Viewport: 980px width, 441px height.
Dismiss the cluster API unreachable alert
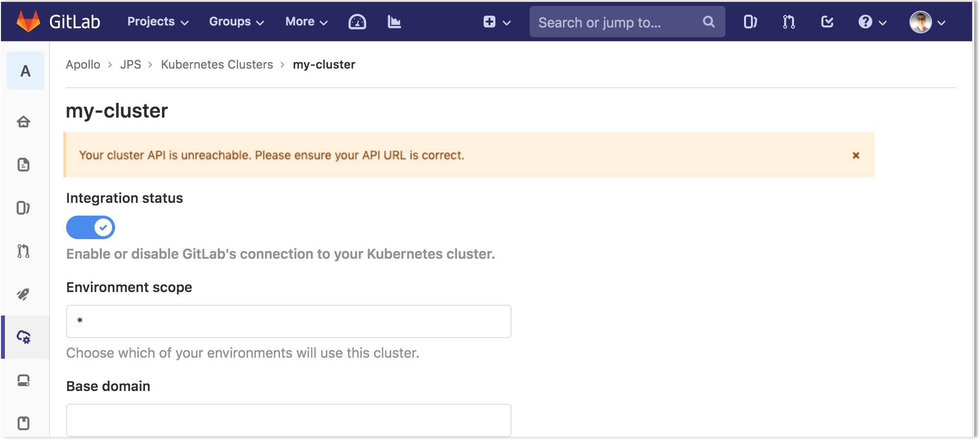tap(856, 155)
